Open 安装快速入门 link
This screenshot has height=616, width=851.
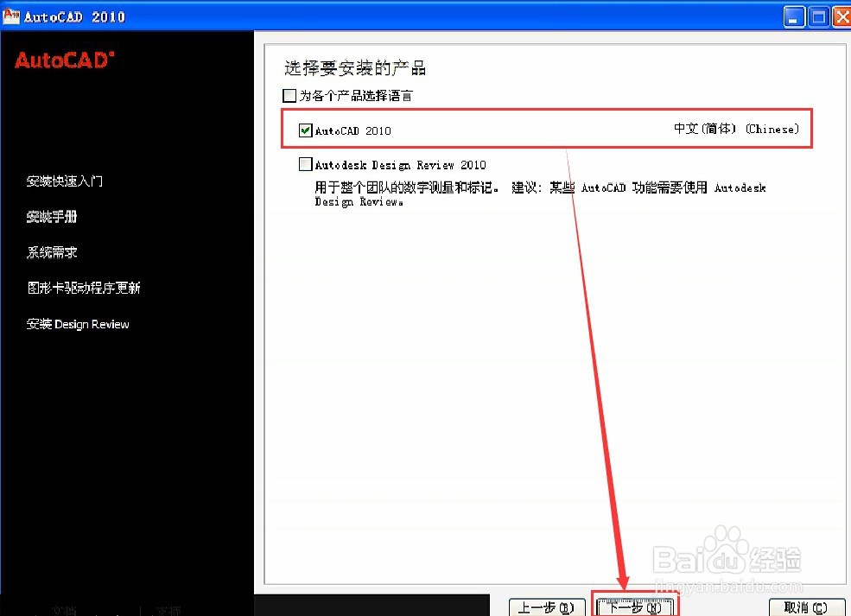[65, 181]
